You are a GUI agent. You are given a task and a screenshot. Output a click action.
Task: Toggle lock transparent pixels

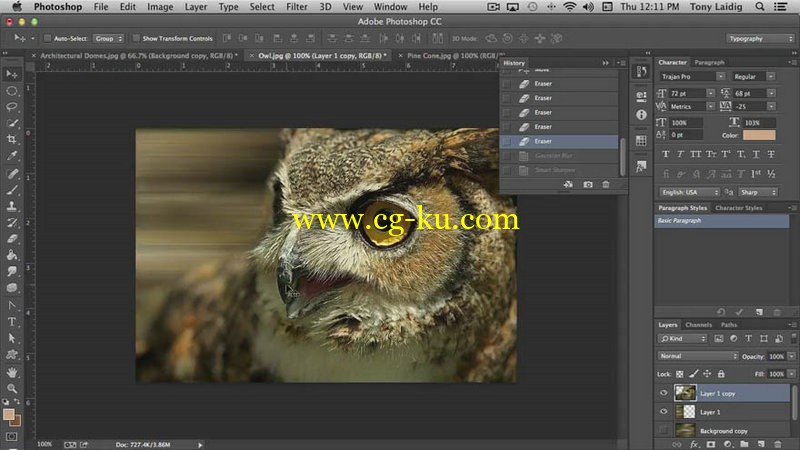pyautogui.click(x=680, y=374)
